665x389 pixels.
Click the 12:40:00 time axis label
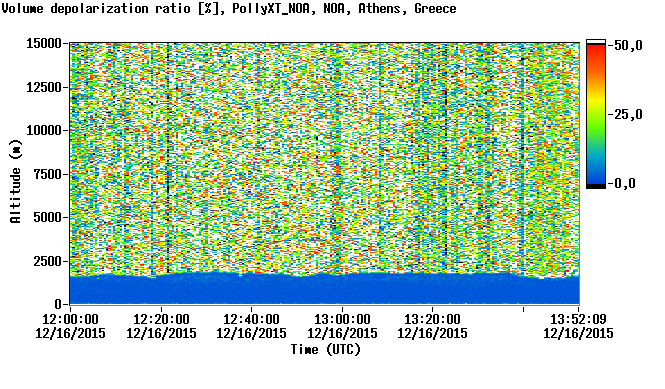point(251,319)
